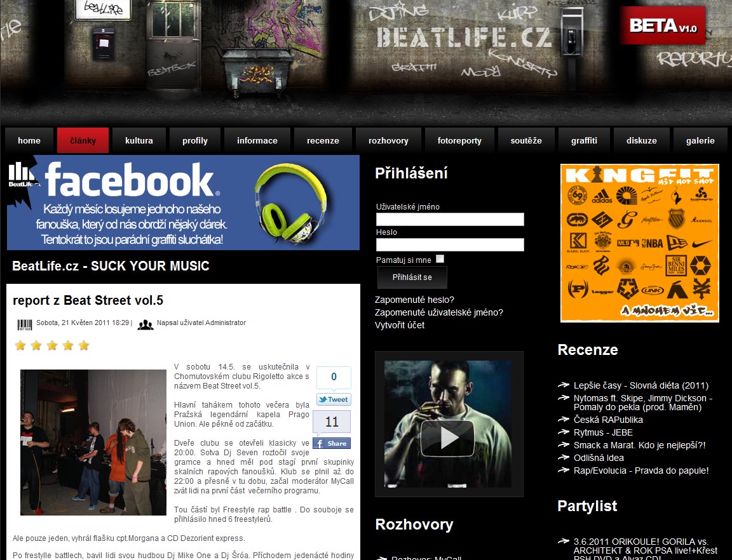Open the graffiti menu item

pos(584,140)
